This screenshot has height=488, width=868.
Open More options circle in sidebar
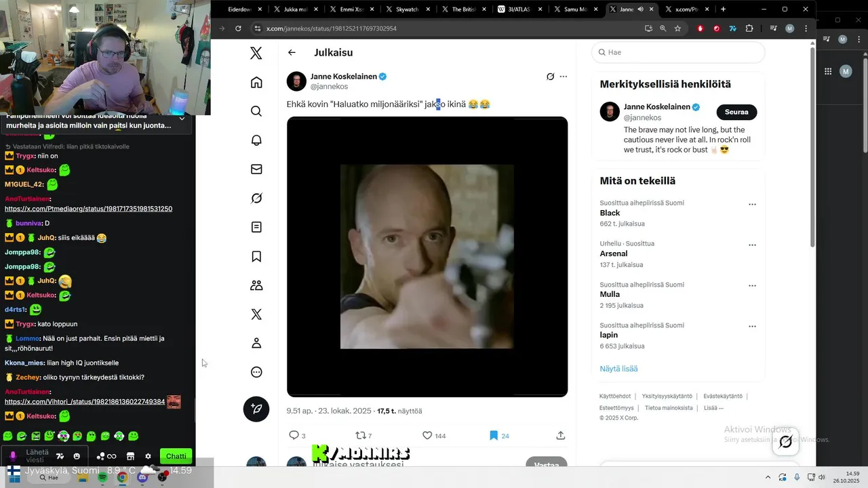tap(256, 372)
